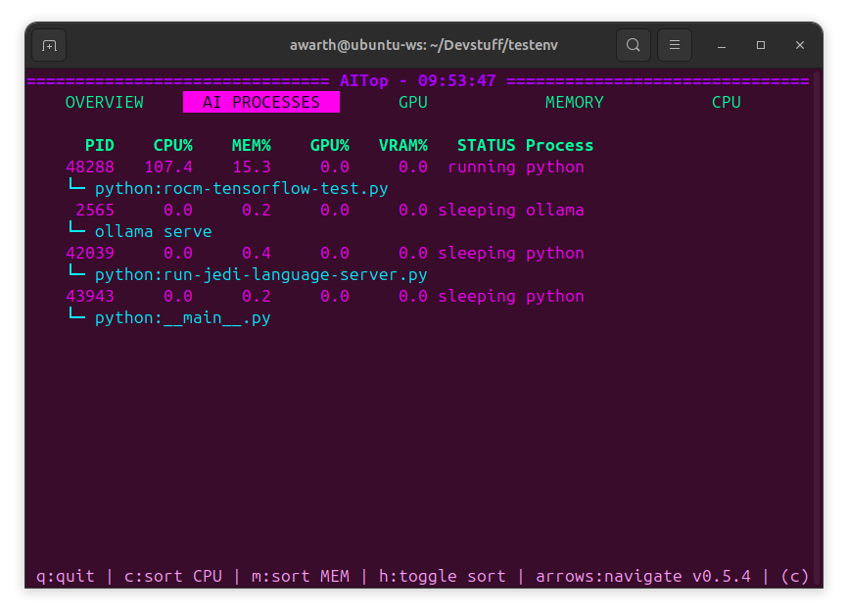This screenshot has height=616, width=848.
Task: Collapse the run-jedi-language-server.py branch
Action: point(77,274)
